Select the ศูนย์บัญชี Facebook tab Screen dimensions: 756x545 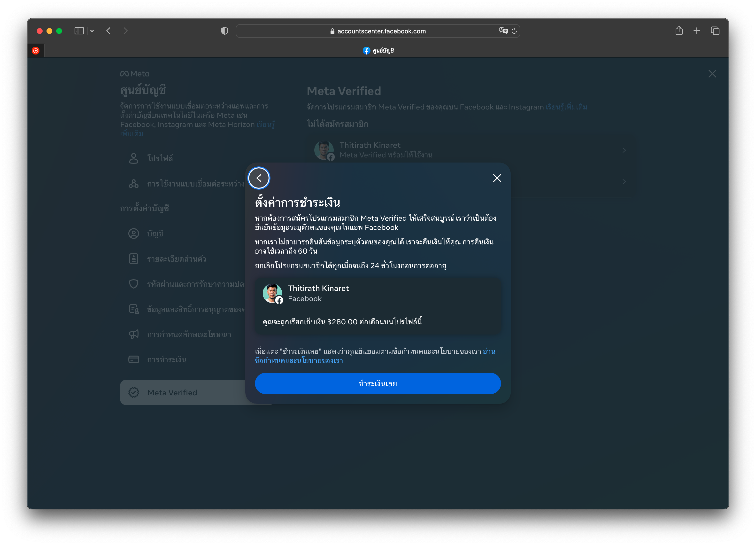(x=378, y=51)
